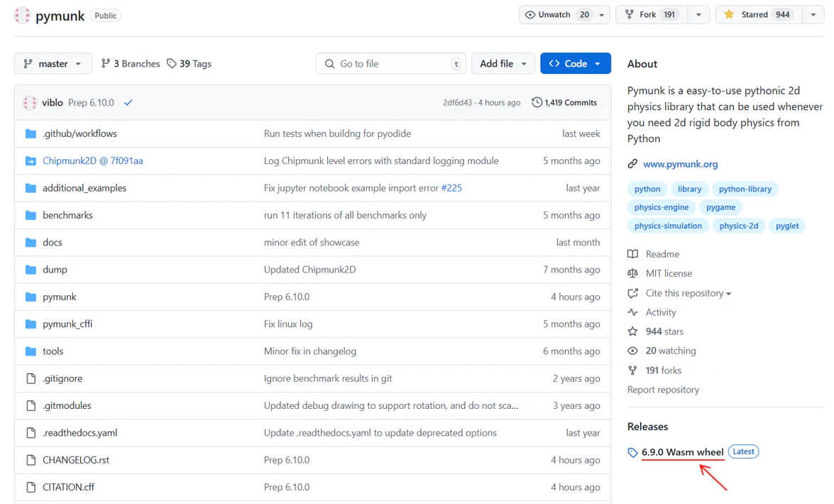The height and width of the screenshot is (504, 834).
Task: Click the pymunk repository avatar icon
Action: [22, 16]
